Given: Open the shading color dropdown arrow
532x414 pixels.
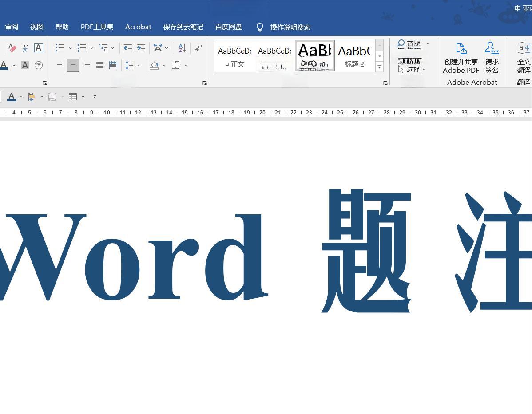Looking at the screenshot, I should (x=164, y=65).
